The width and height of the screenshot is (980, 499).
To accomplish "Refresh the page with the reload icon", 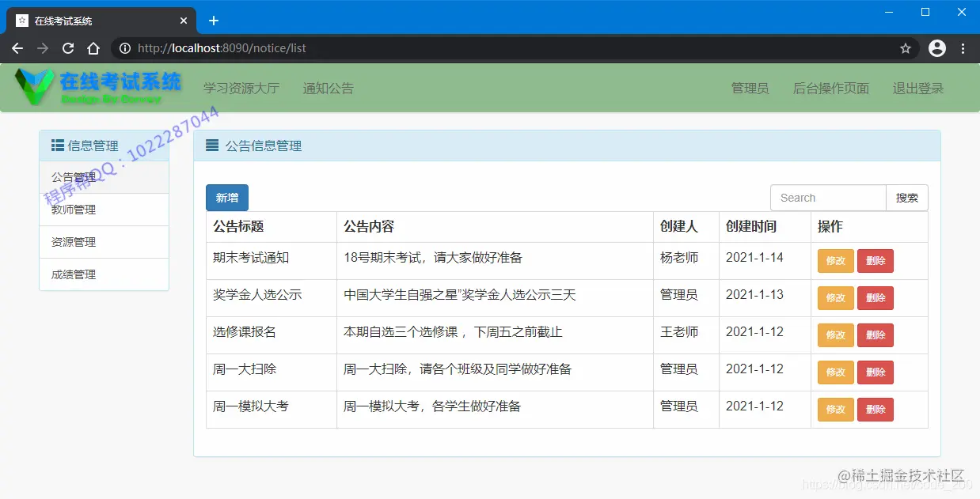I will [68, 48].
